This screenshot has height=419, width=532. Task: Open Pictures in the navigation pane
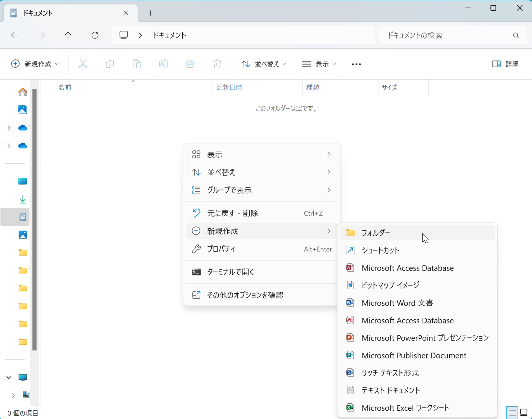(23, 235)
